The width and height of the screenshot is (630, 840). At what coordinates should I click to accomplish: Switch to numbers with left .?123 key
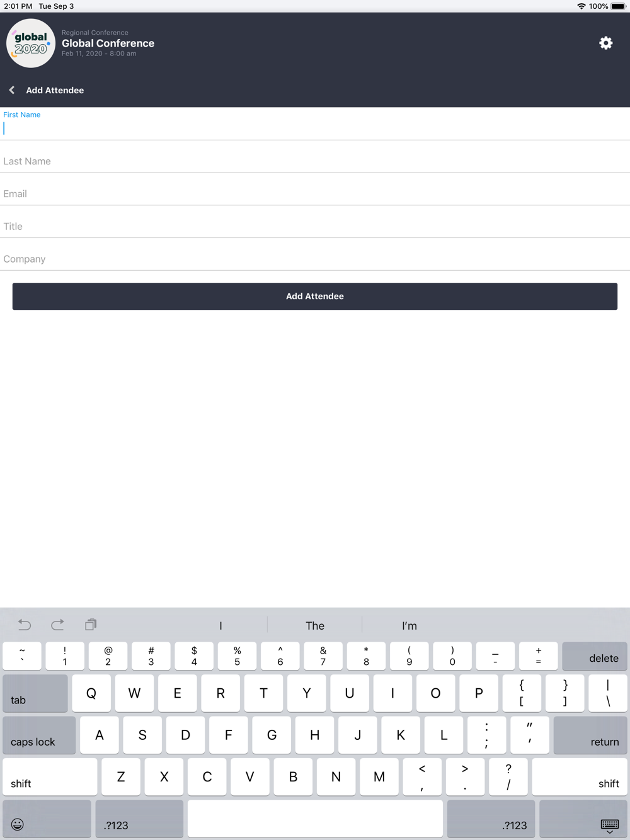[x=139, y=819]
